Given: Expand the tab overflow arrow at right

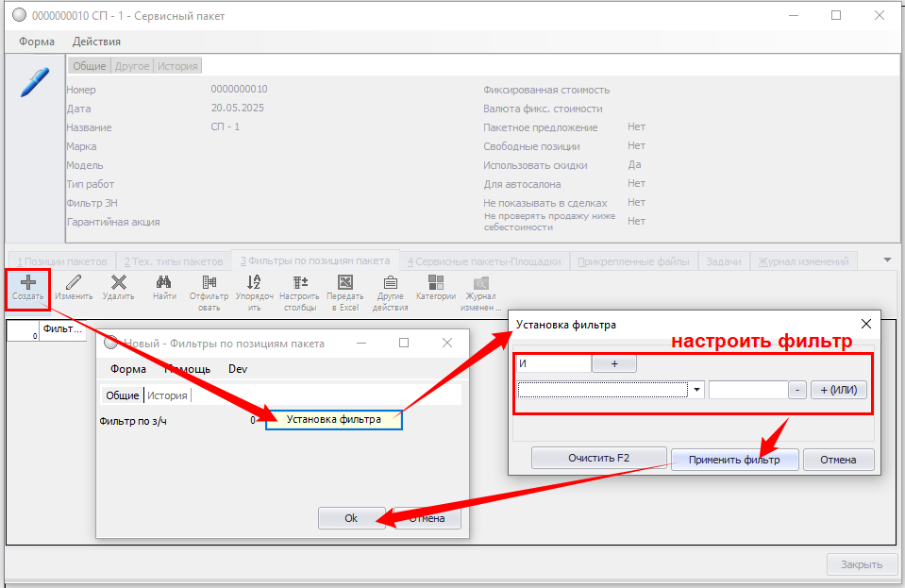Looking at the screenshot, I should click(x=887, y=260).
